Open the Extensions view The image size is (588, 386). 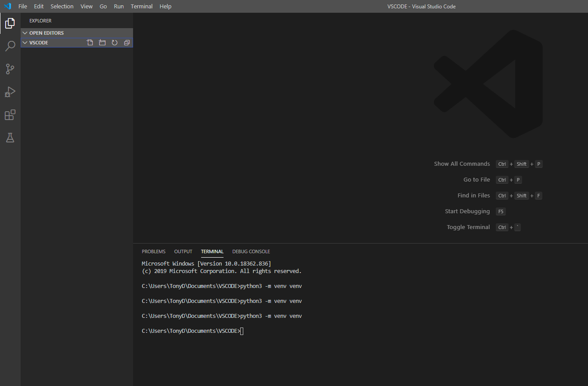(10, 115)
